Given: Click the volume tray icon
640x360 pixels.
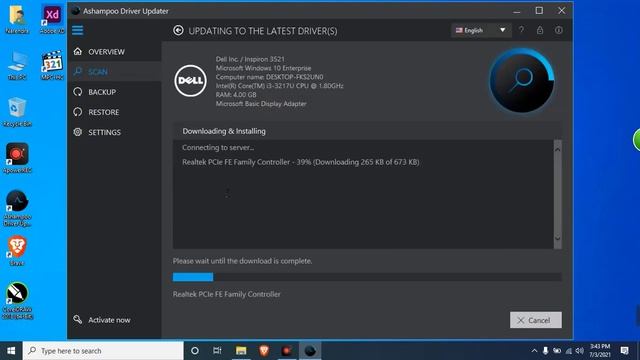Looking at the screenshot, I should pos(580,351).
